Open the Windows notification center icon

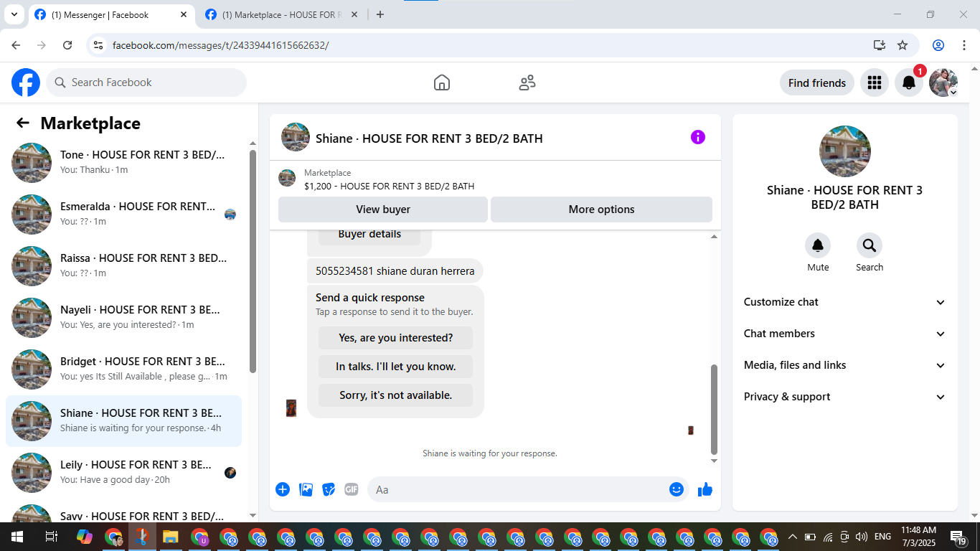click(958, 537)
